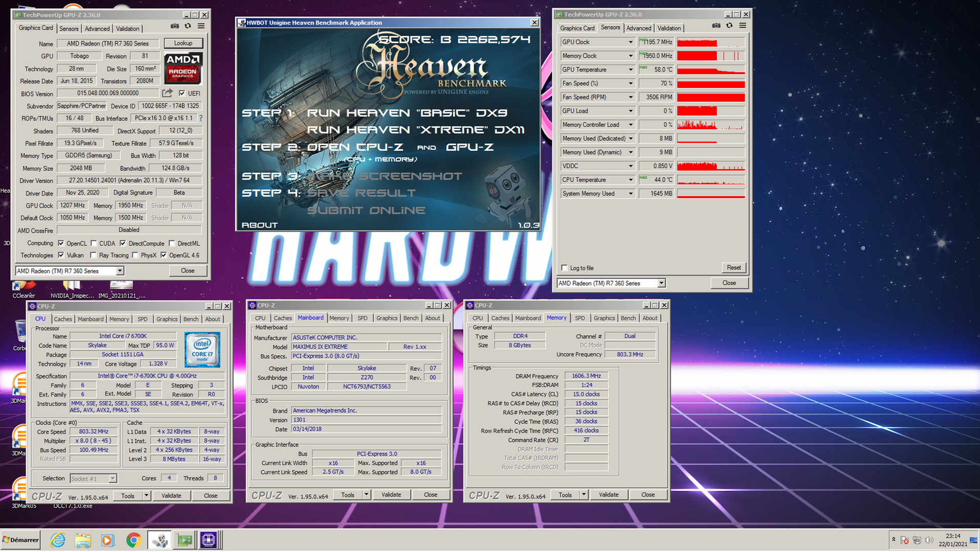980x552 pixels.
Task: Open the Fan Speed (RPM) sensor dropdown
Action: coord(630,97)
